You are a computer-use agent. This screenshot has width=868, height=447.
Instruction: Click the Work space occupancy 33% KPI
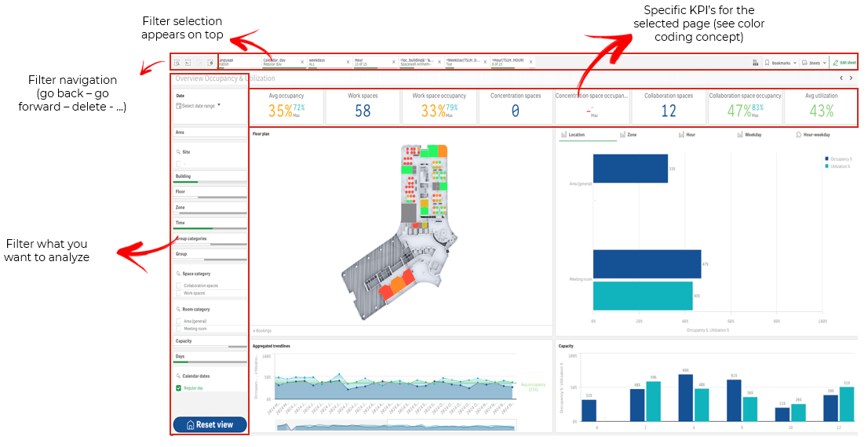point(439,106)
